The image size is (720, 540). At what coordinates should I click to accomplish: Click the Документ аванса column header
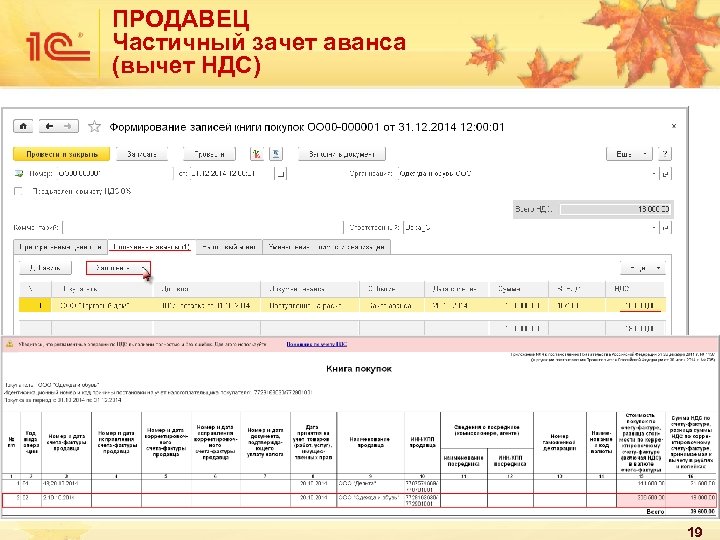point(310,289)
